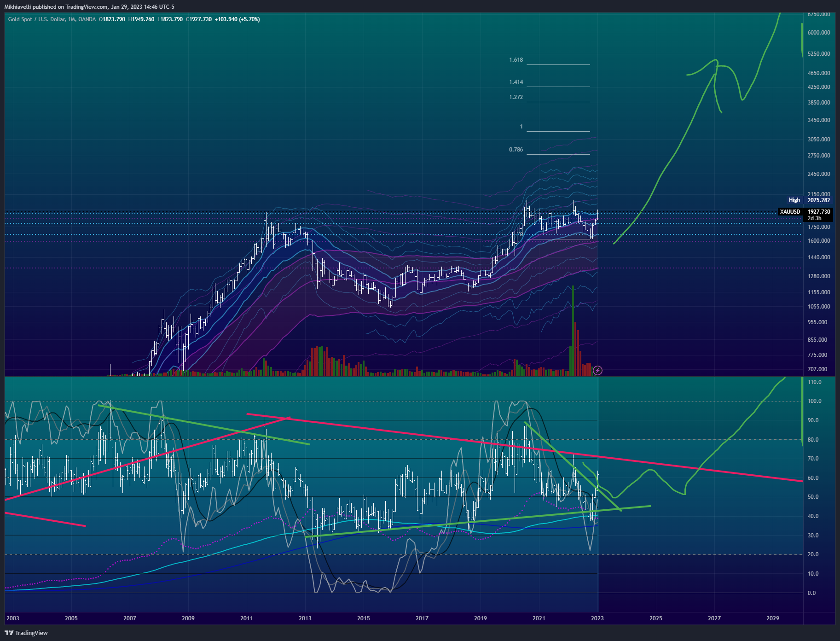
Task: Click the 707.000 price axis label
Action: (817, 369)
